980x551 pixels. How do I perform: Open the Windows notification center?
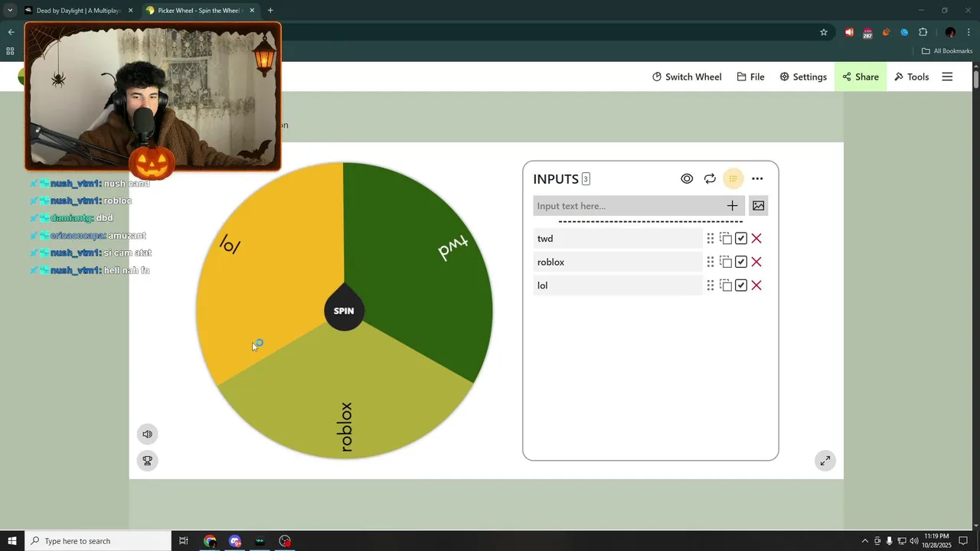point(964,541)
